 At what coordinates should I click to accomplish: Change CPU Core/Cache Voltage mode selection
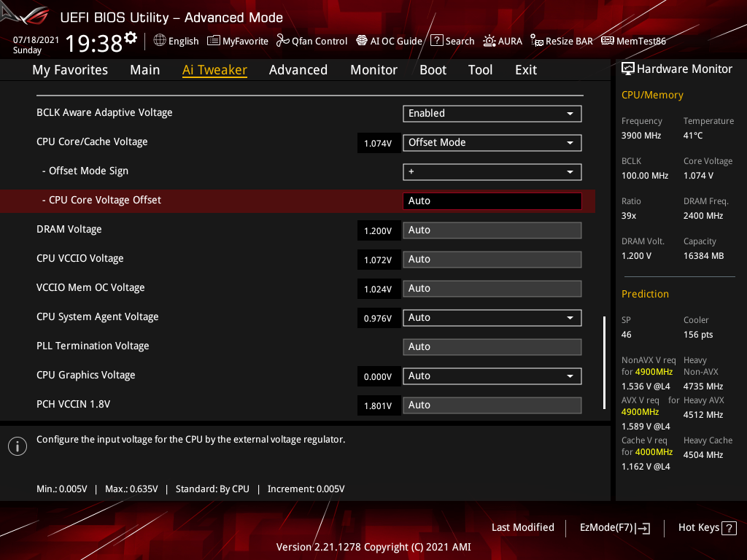click(x=492, y=143)
